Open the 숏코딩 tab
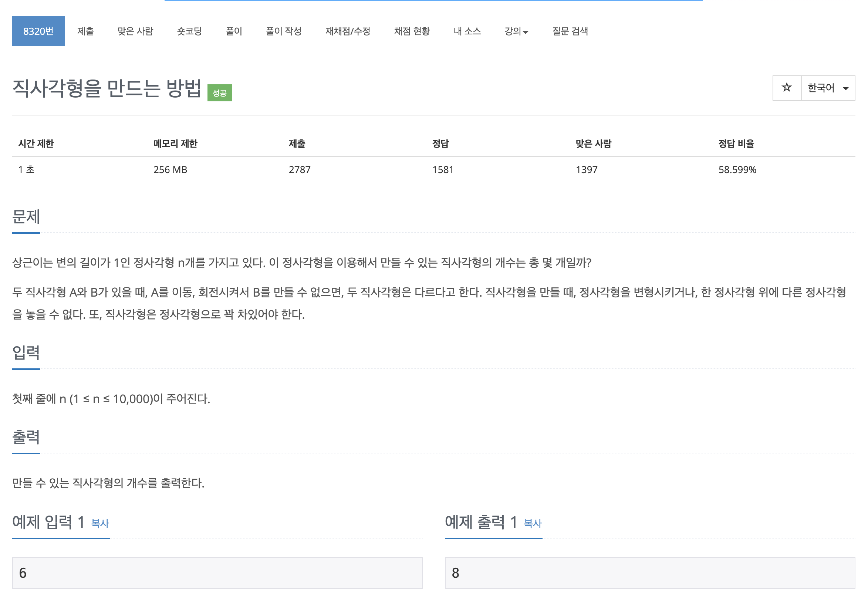 [189, 31]
